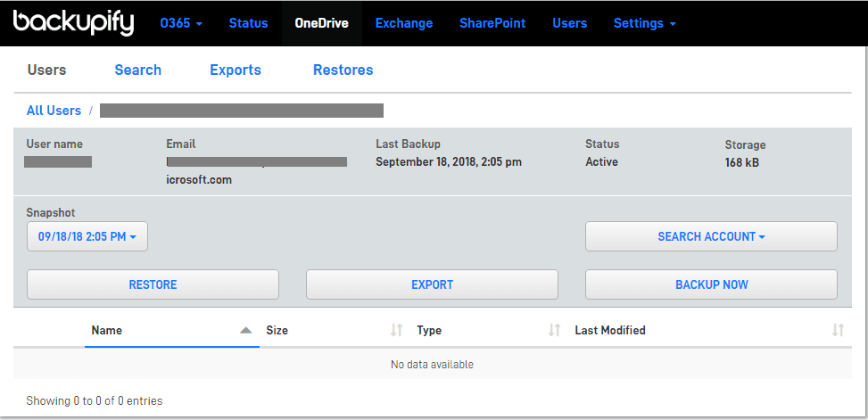Select the 168 kB storage value
Image resolution: width=868 pixels, height=420 pixels.
(742, 163)
